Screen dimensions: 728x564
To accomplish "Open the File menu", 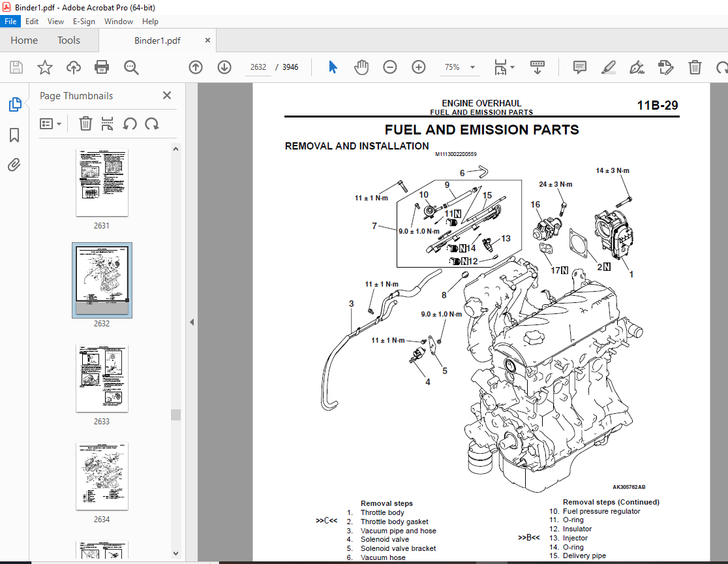I will click(x=10, y=22).
